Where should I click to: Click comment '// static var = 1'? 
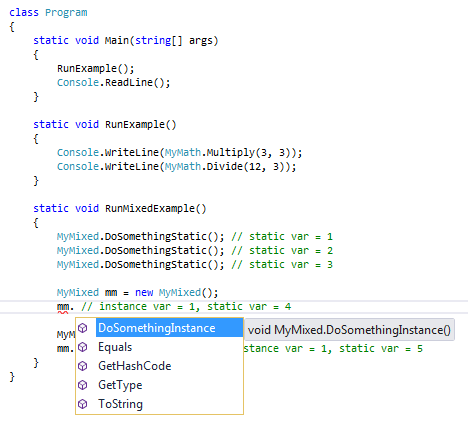(x=282, y=237)
